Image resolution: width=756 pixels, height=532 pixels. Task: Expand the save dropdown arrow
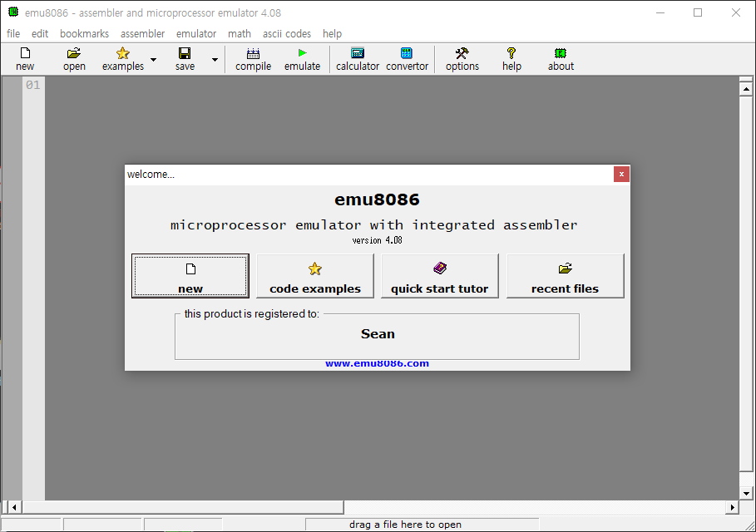click(215, 60)
